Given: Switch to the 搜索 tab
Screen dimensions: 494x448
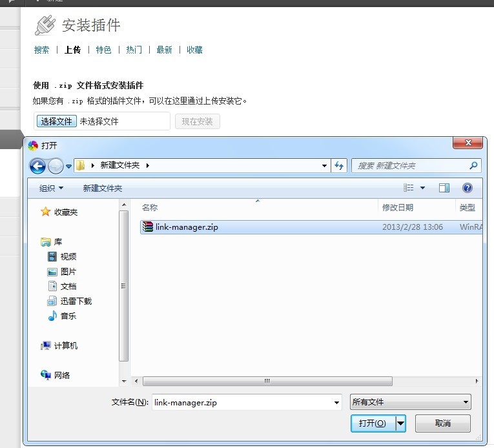Looking at the screenshot, I should click(41, 50).
